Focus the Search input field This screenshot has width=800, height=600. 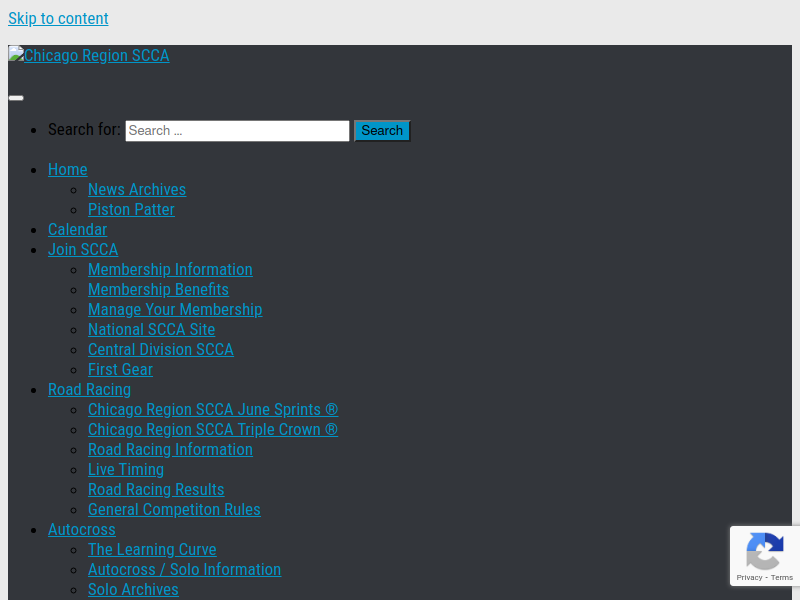point(237,131)
